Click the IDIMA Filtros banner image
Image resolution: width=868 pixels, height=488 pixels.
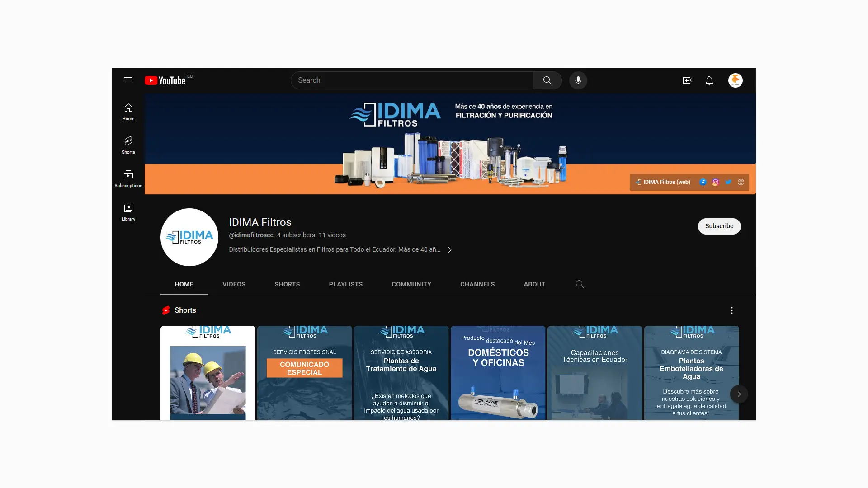pyautogui.click(x=450, y=144)
